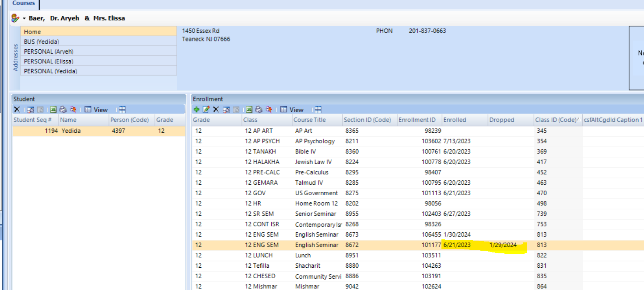Image resolution: width=644 pixels, height=290 pixels.
Task: Click the grid layout icon in the Enrollment toolbar
Action: click(318, 110)
